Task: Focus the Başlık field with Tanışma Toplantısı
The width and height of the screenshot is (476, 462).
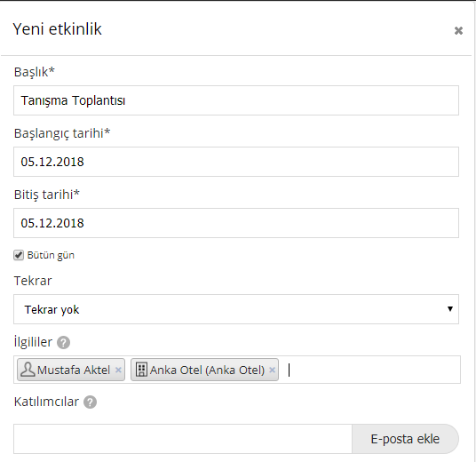Action: [x=236, y=100]
